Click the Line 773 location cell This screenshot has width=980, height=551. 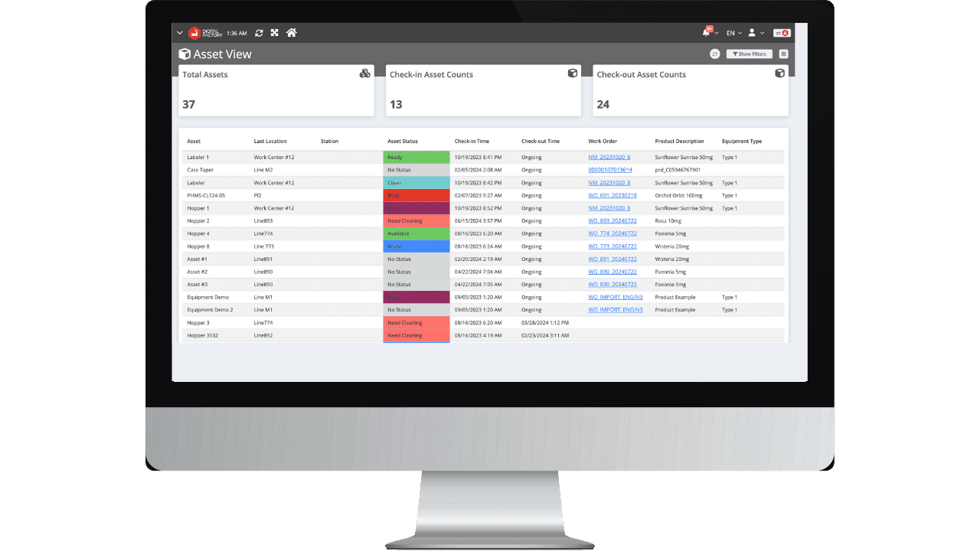tap(264, 246)
